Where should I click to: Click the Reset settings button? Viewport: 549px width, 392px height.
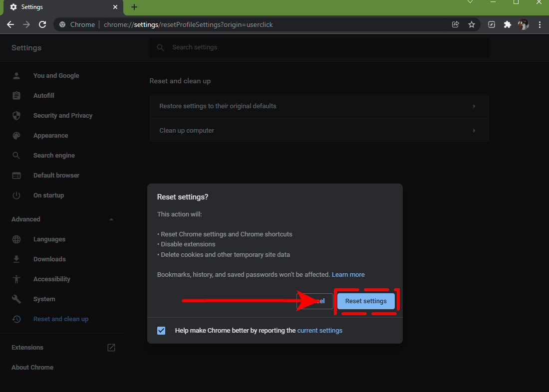pos(365,301)
